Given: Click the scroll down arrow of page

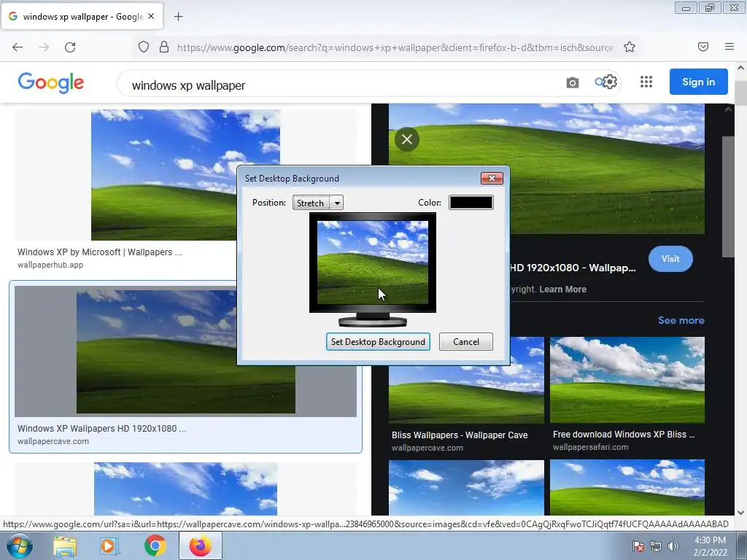Looking at the screenshot, I should [x=740, y=513].
